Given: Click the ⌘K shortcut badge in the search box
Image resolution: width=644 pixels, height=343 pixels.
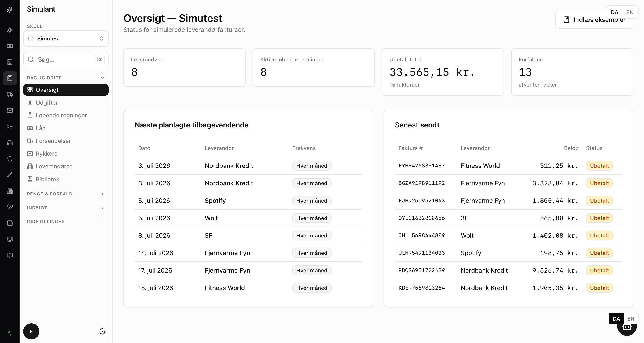Looking at the screenshot, I should click(100, 59).
